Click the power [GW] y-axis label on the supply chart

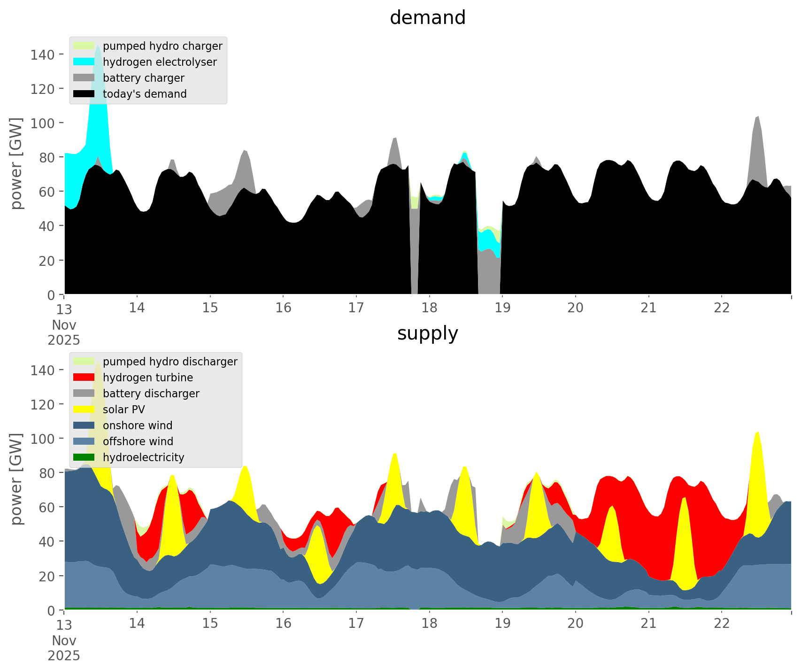point(16,479)
